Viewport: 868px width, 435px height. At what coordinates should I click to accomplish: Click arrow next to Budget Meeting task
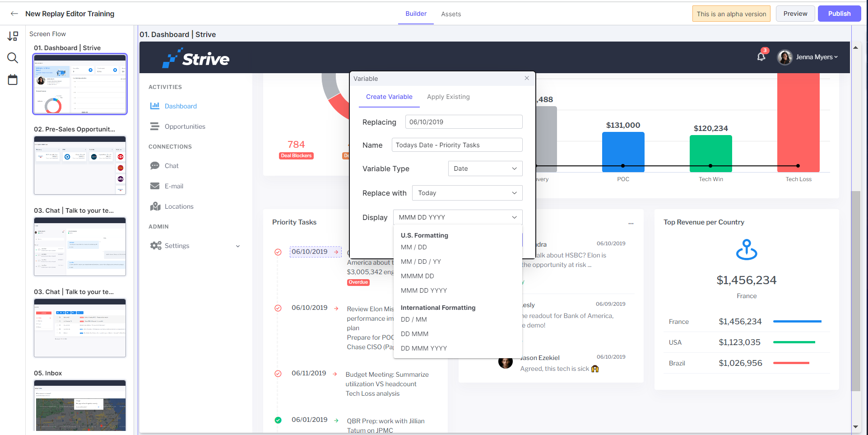click(335, 374)
